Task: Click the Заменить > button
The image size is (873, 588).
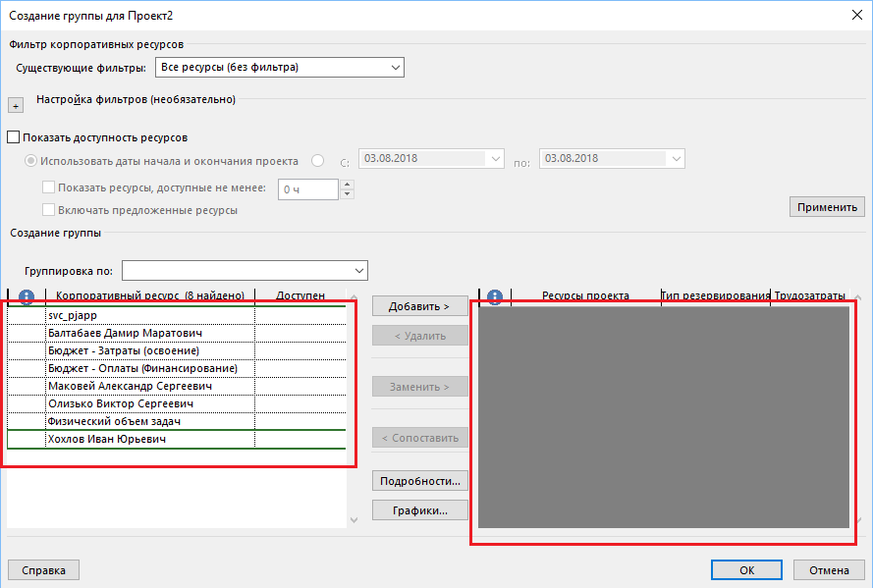Action: pos(419,387)
